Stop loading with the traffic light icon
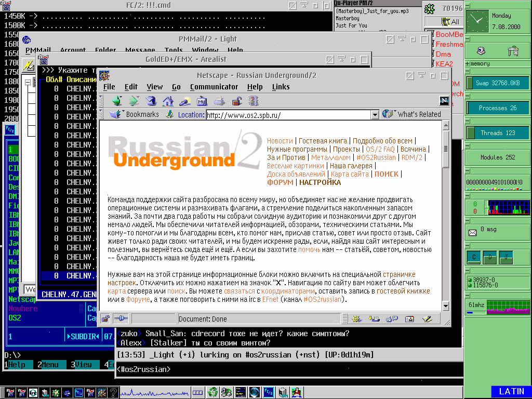 pyautogui.click(x=254, y=101)
